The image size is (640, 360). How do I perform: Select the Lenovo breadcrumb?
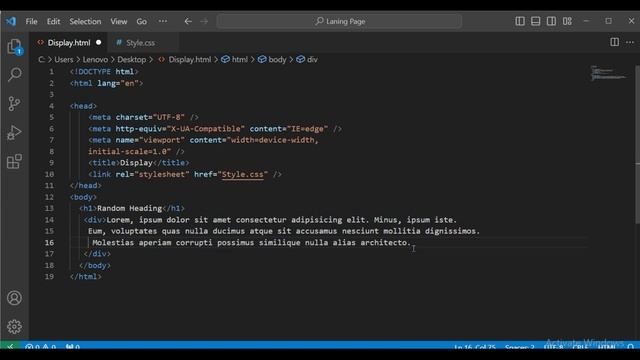click(95, 60)
